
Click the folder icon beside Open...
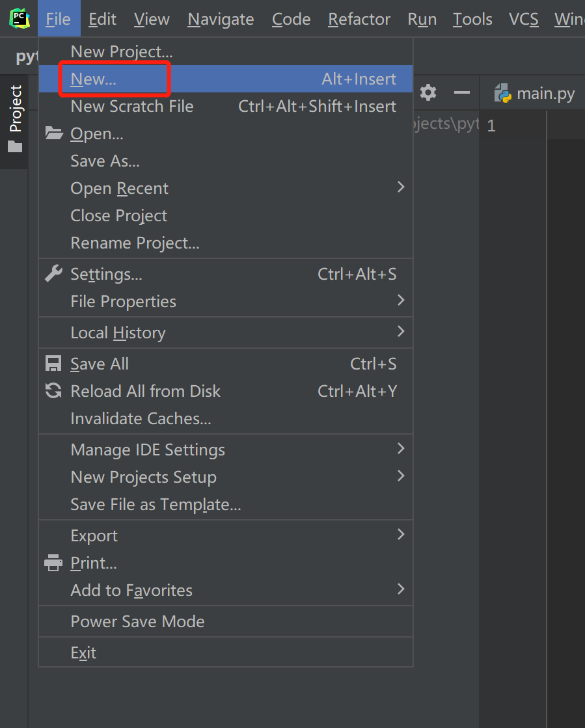point(54,133)
